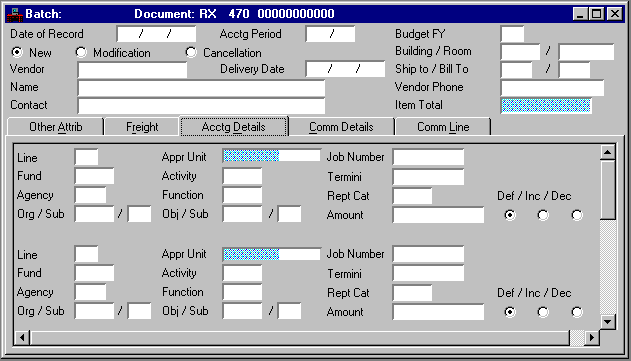
Task: Click the horizontal scrollbar right arrow
Action: point(592,337)
